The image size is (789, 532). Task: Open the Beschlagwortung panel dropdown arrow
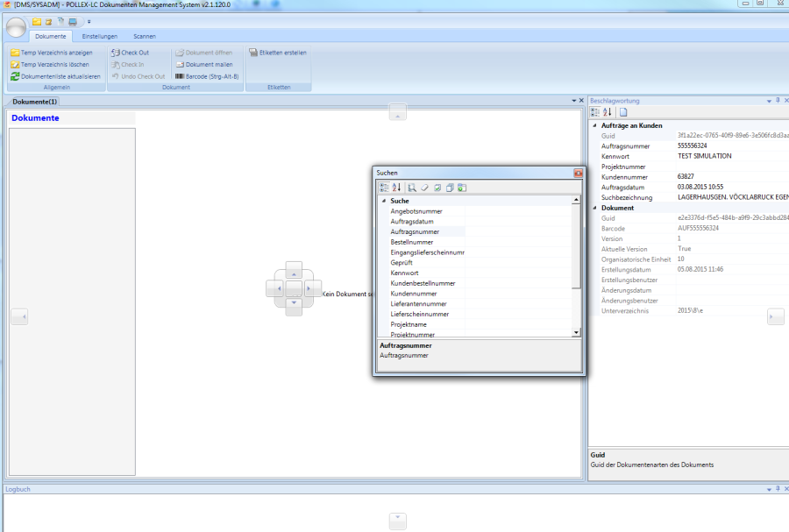coord(769,101)
